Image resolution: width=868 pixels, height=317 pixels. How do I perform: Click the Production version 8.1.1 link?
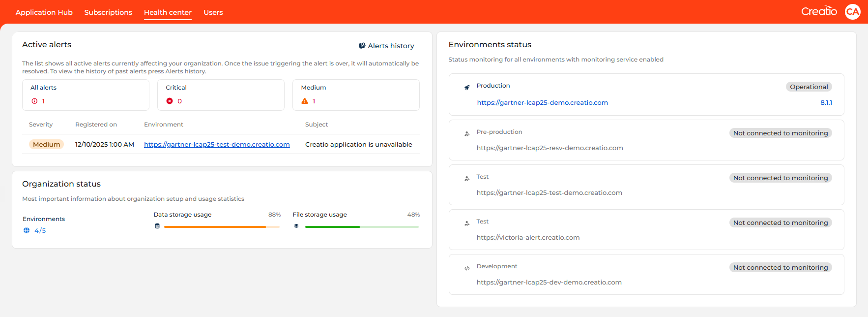tap(826, 102)
